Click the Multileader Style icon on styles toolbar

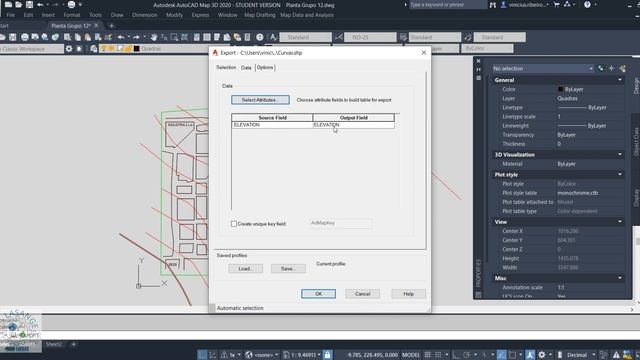coord(468,37)
